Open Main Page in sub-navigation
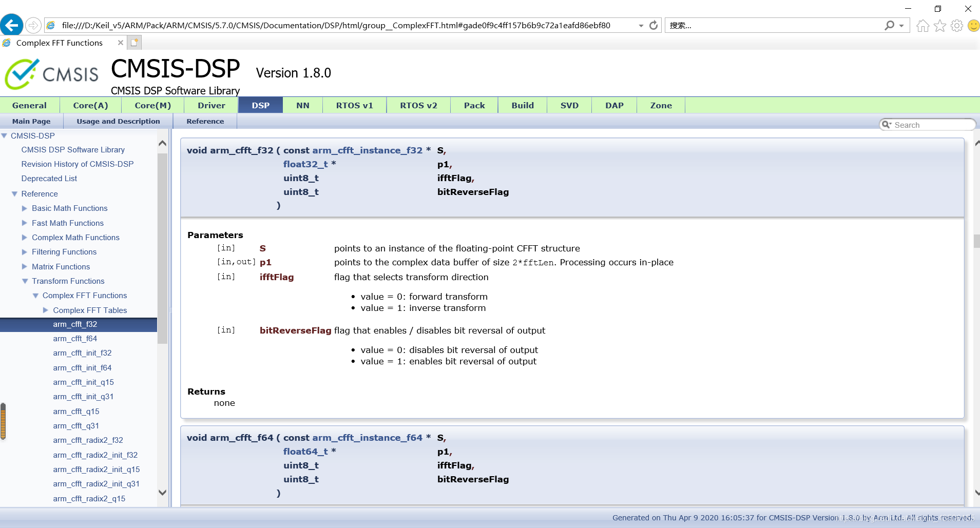Image resolution: width=980 pixels, height=528 pixels. (31, 121)
